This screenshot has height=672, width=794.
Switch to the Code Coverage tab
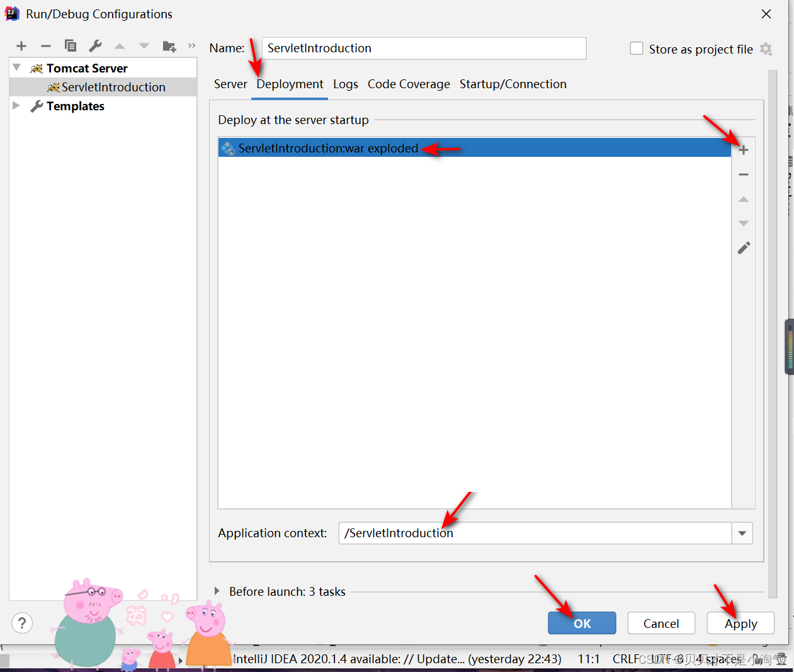(409, 84)
